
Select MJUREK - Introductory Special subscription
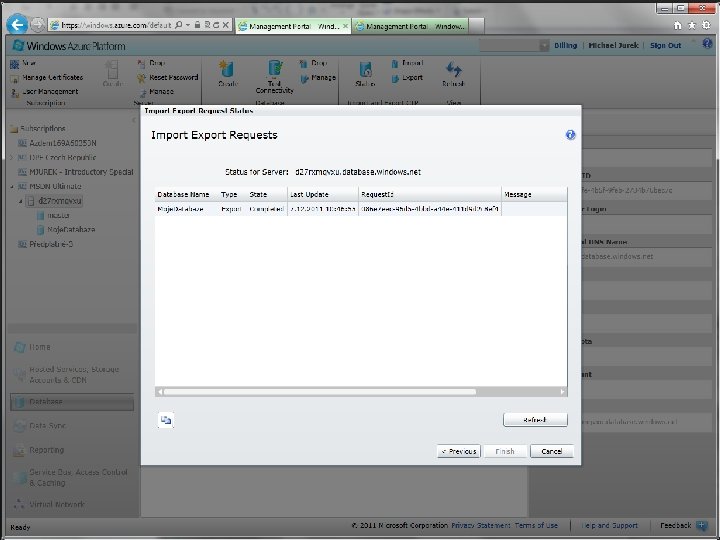tap(75, 172)
